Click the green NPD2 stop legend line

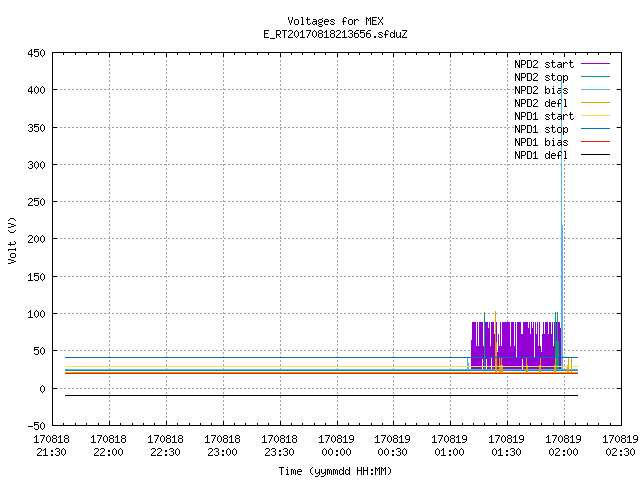coord(596,77)
